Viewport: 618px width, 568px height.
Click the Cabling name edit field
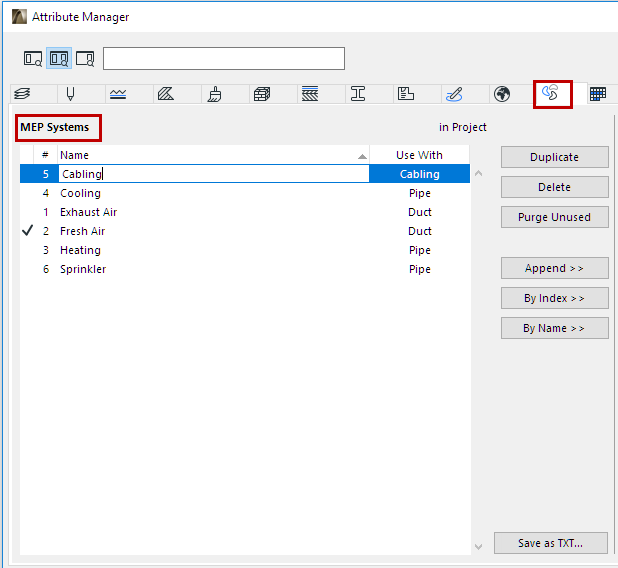(x=214, y=174)
